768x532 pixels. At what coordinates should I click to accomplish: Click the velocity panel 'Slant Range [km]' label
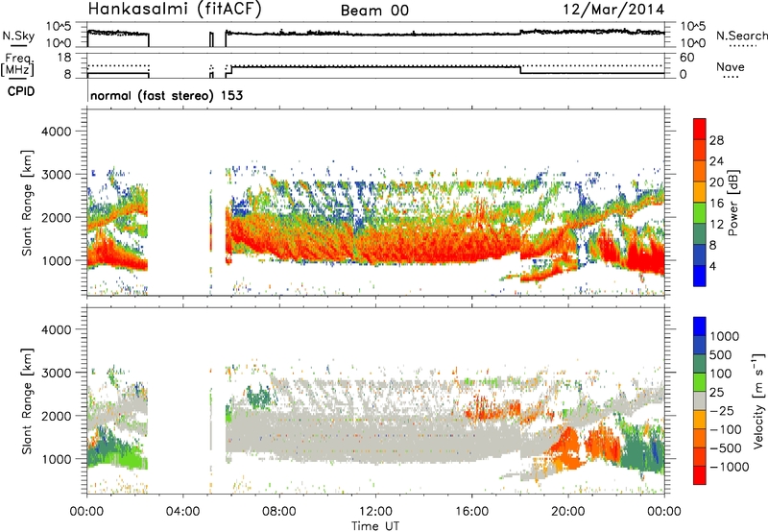pos(28,401)
